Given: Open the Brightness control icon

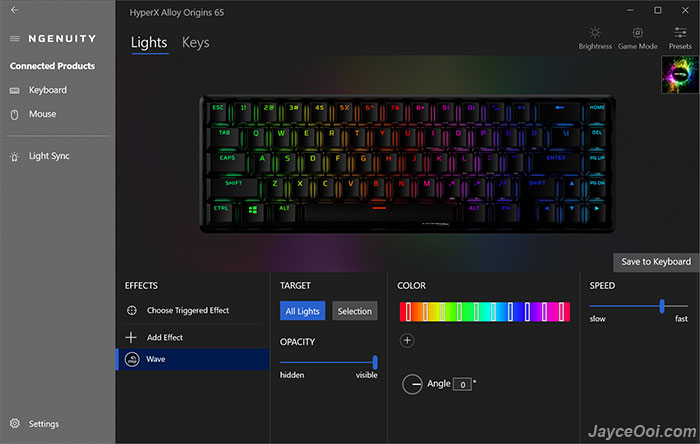Looking at the screenshot, I should (x=595, y=33).
